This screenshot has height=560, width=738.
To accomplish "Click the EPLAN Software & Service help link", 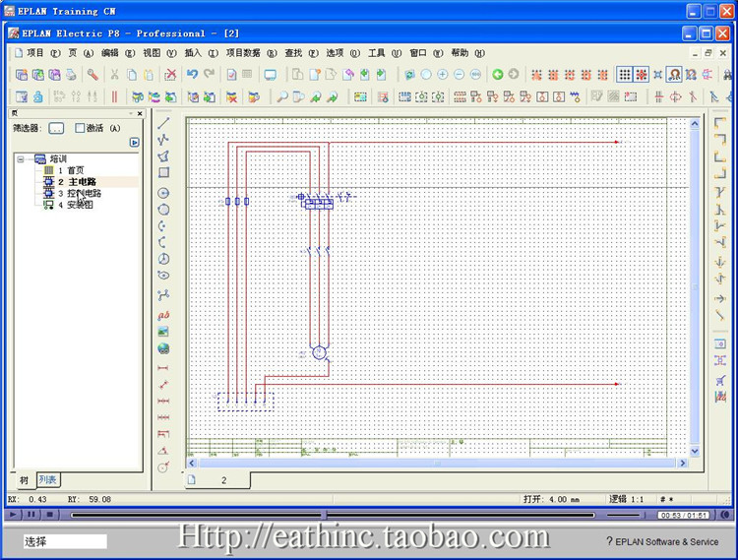I will pos(662,541).
